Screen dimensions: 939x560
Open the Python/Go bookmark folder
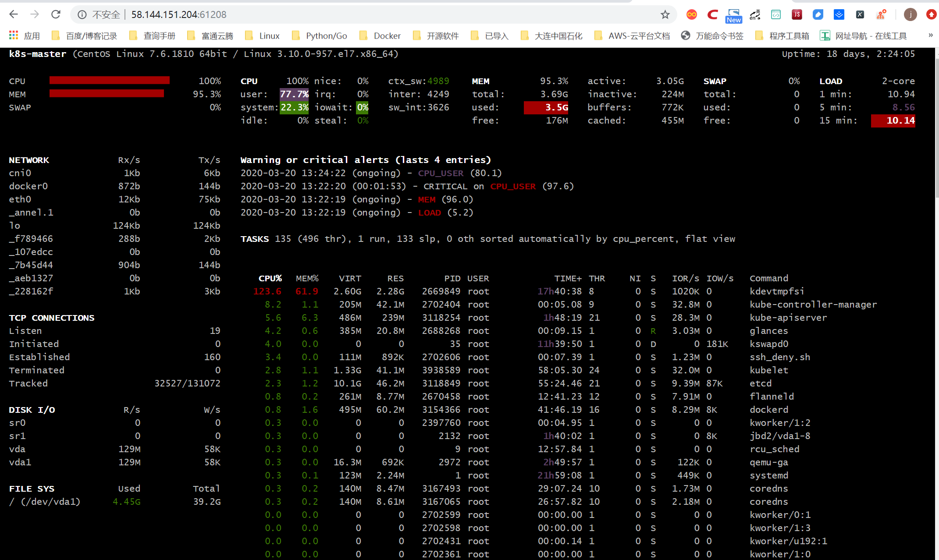tap(319, 35)
